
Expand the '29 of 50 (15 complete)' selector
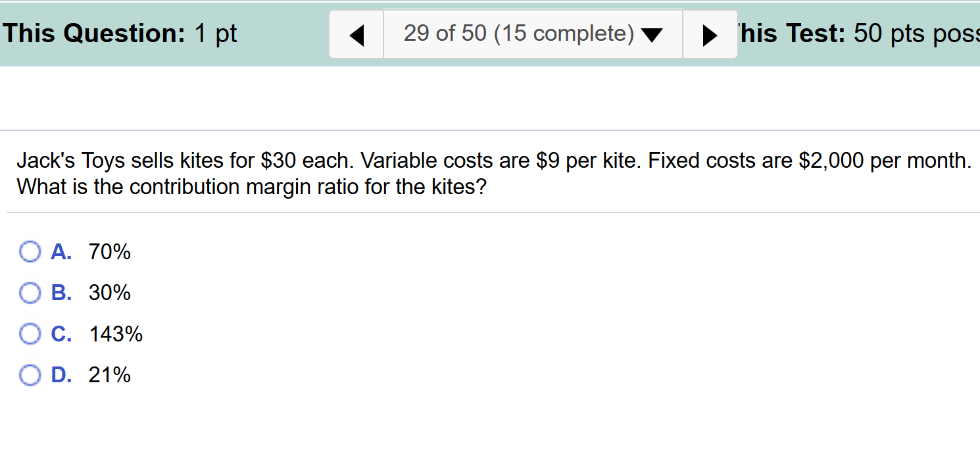pos(533,34)
